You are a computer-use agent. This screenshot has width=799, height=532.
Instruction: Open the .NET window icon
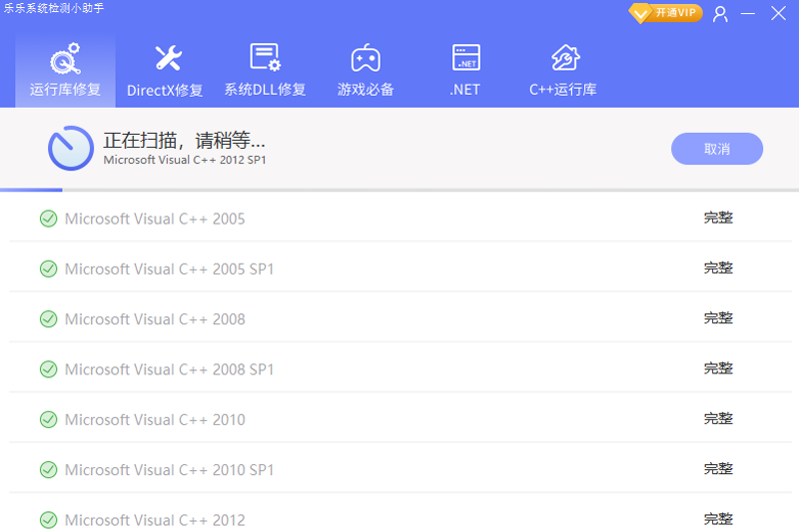465,58
